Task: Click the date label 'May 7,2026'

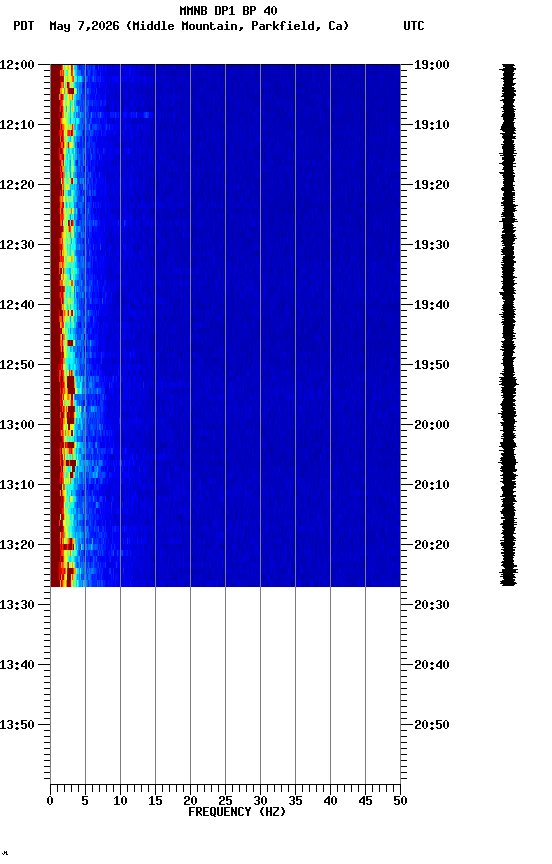Action: point(84,26)
